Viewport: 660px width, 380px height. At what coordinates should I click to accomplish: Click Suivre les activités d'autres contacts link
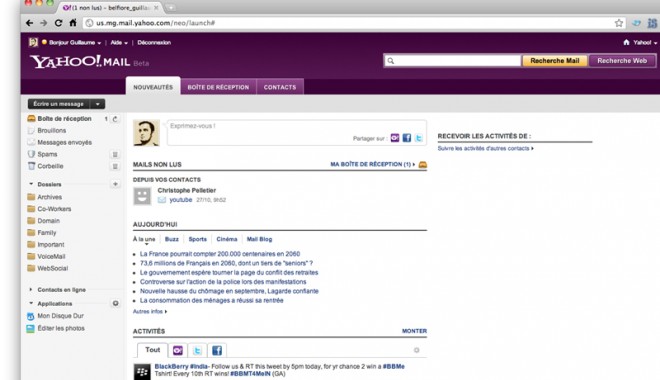click(485, 149)
